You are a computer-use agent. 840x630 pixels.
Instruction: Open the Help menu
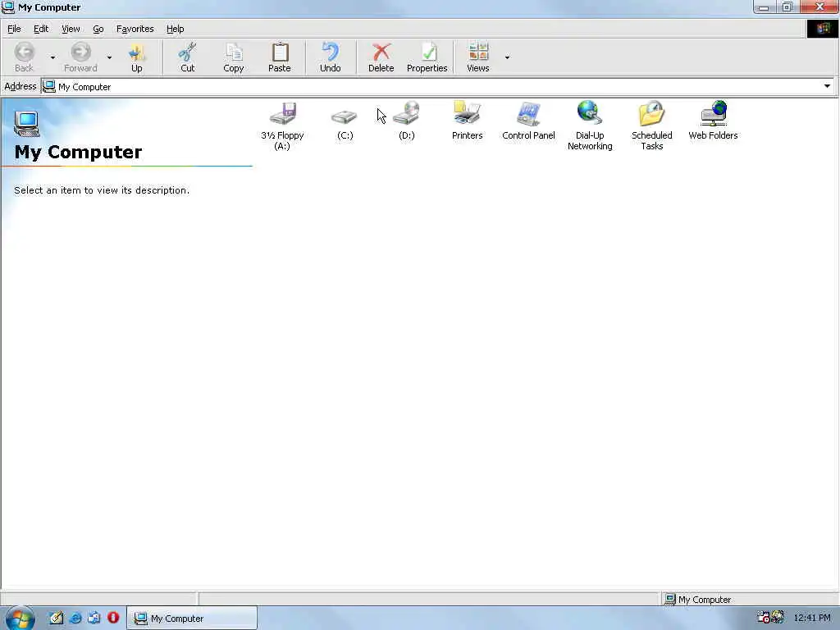[x=176, y=29]
